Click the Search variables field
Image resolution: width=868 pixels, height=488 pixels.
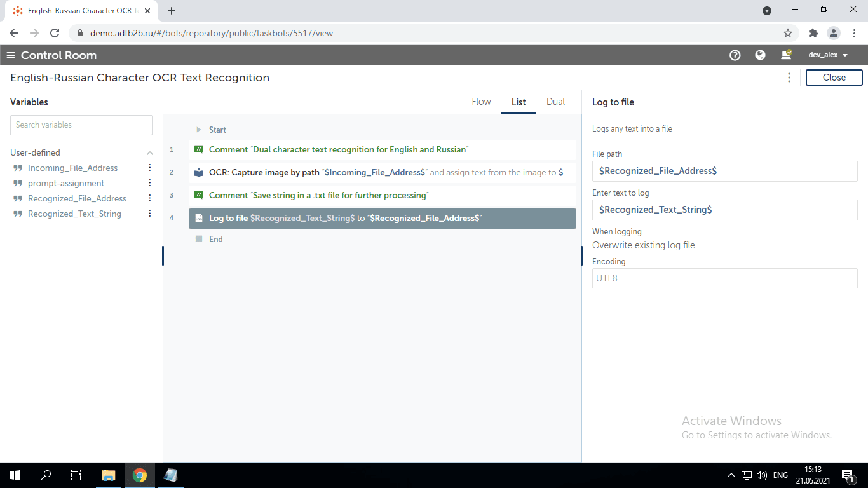click(x=81, y=125)
